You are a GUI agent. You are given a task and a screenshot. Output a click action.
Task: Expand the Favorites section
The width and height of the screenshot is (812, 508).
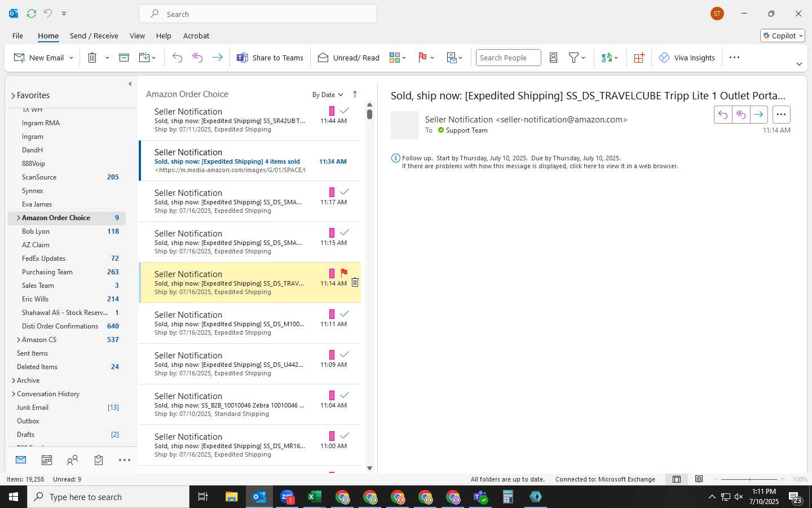coord(13,96)
